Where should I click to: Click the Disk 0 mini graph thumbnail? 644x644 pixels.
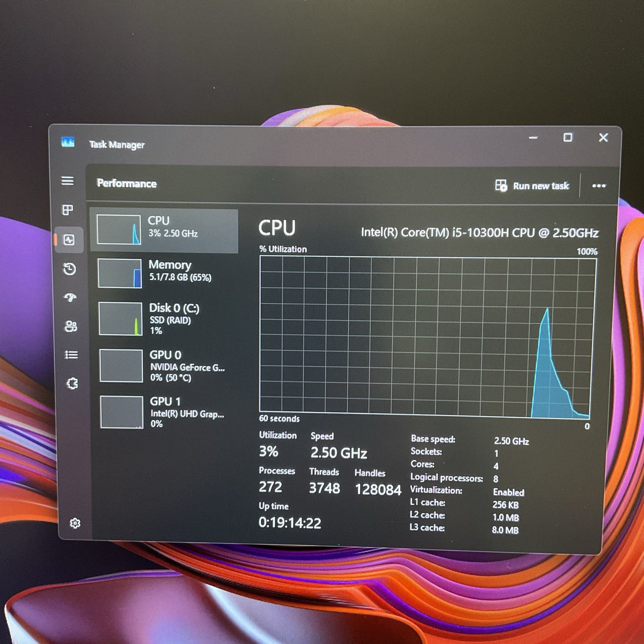click(121, 319)
